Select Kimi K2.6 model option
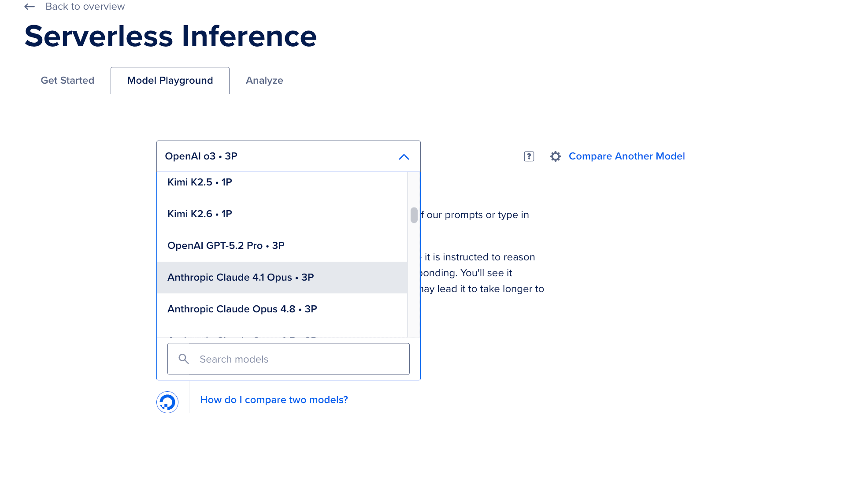Screen dimensions: 845x504 (282, 214)
